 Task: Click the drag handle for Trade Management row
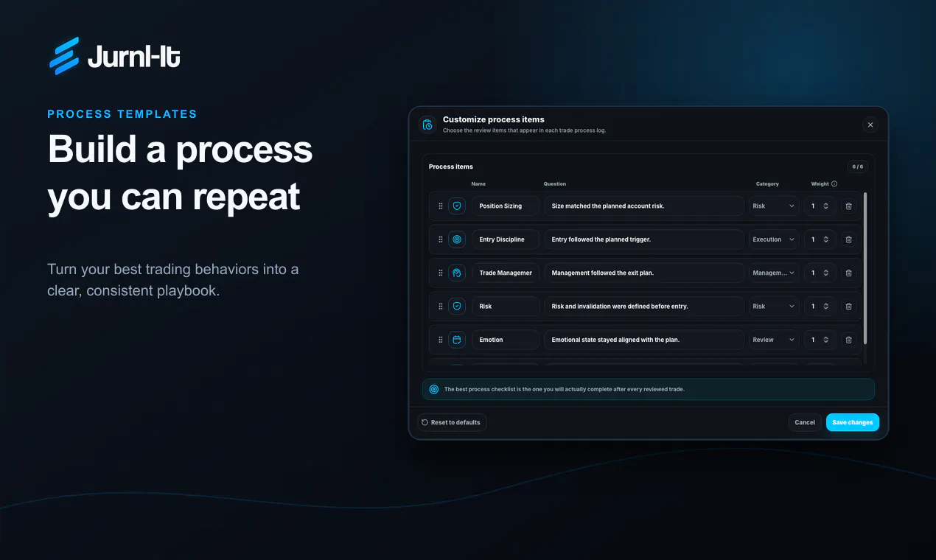(441, 273)
